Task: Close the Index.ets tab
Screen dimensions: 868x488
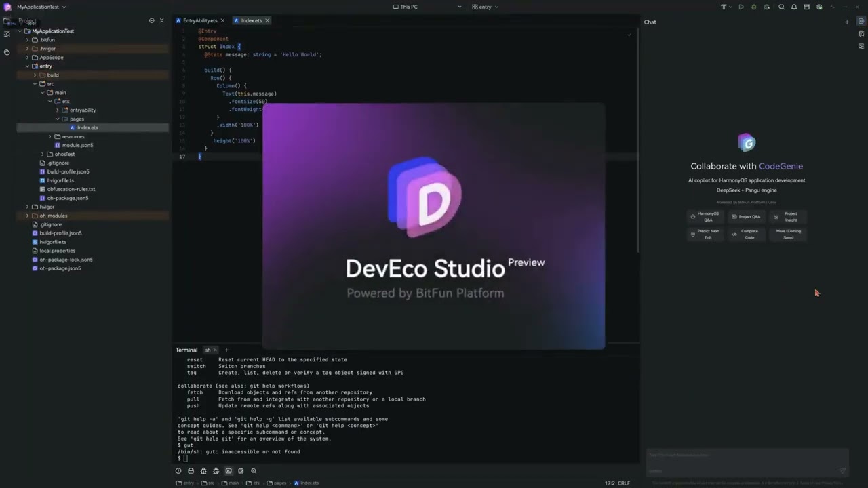Action: tap(267, 20)
